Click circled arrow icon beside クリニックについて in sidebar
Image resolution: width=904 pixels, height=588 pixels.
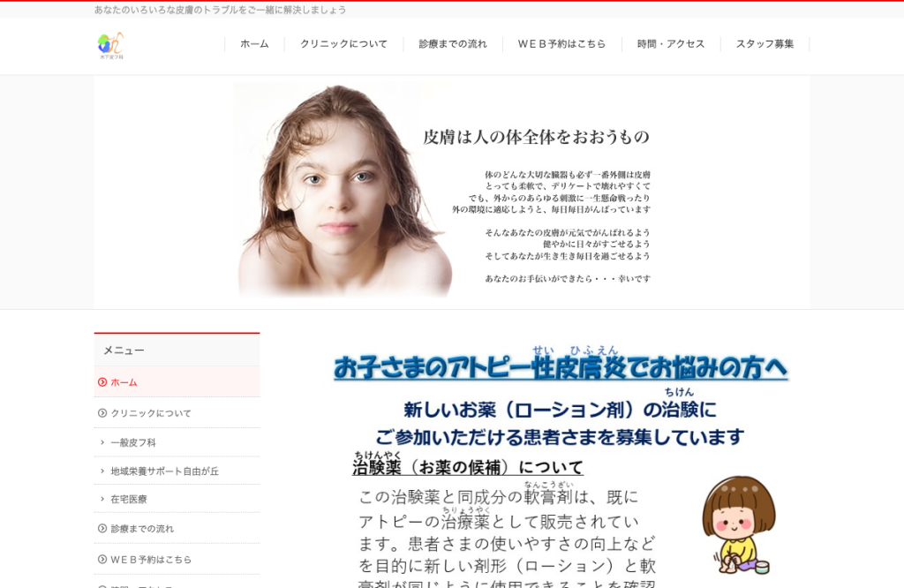click(x=102, y=413)
